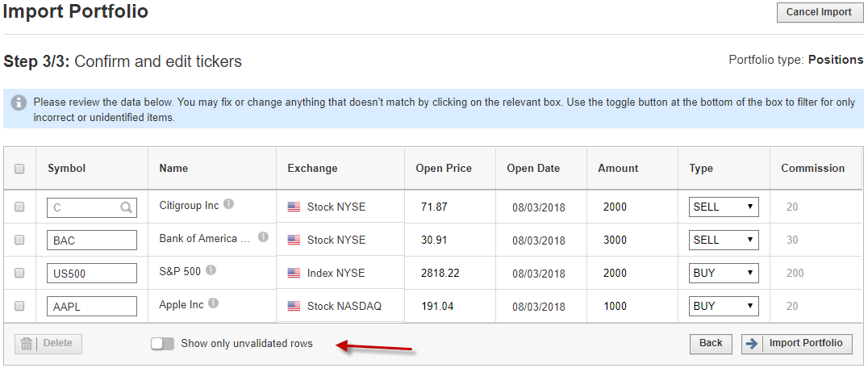Click the US500 symbol input field
This screenshot has height=368, width=868.
[x=92, y=274]
